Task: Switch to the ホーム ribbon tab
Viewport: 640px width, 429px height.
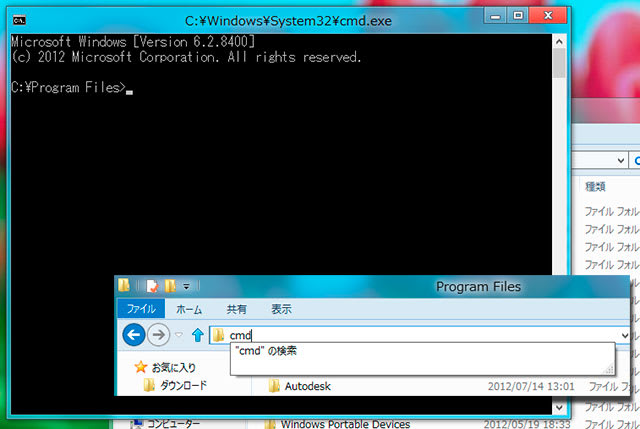Action: tap(189, 309)
